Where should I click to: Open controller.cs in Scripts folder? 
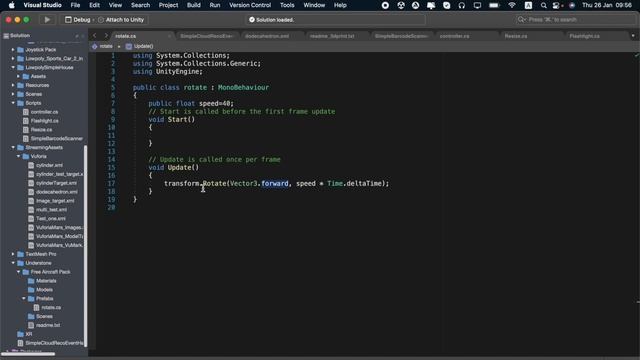point(44,112)
